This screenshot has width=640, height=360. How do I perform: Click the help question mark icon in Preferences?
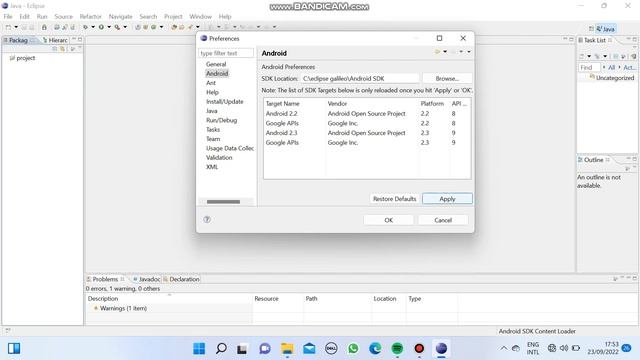207,220
